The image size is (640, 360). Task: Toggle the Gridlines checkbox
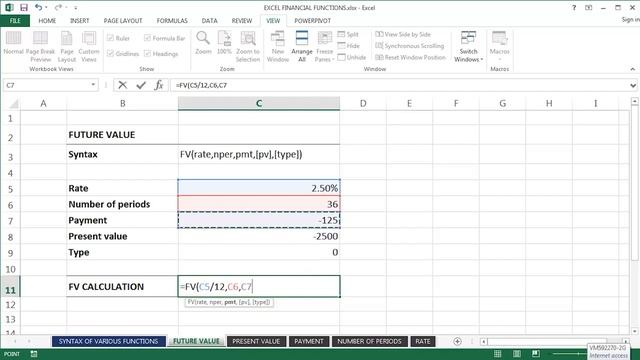(110, 53)
